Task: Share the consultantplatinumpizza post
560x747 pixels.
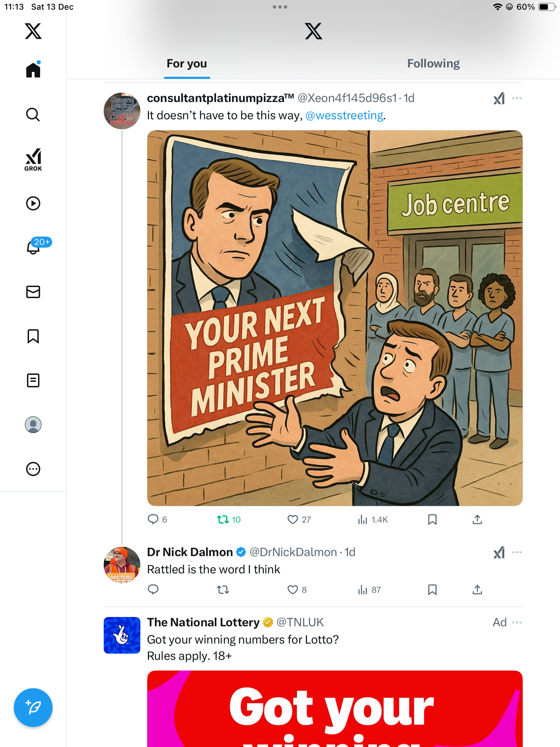Action: tap(477, 519)
